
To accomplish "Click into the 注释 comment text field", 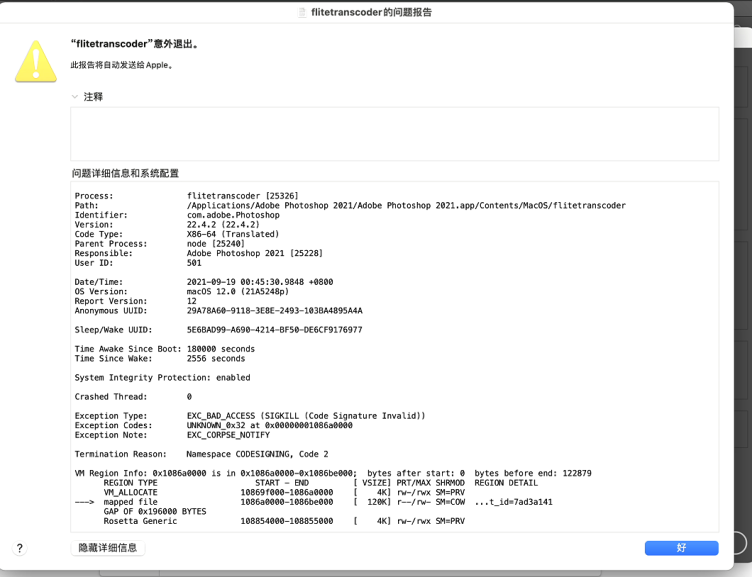I will 395,134.
